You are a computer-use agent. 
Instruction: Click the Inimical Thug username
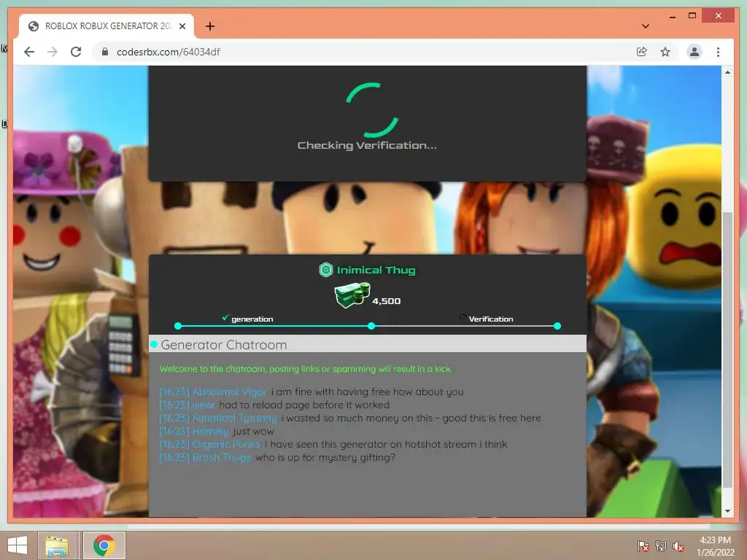[x=376, y=270]
